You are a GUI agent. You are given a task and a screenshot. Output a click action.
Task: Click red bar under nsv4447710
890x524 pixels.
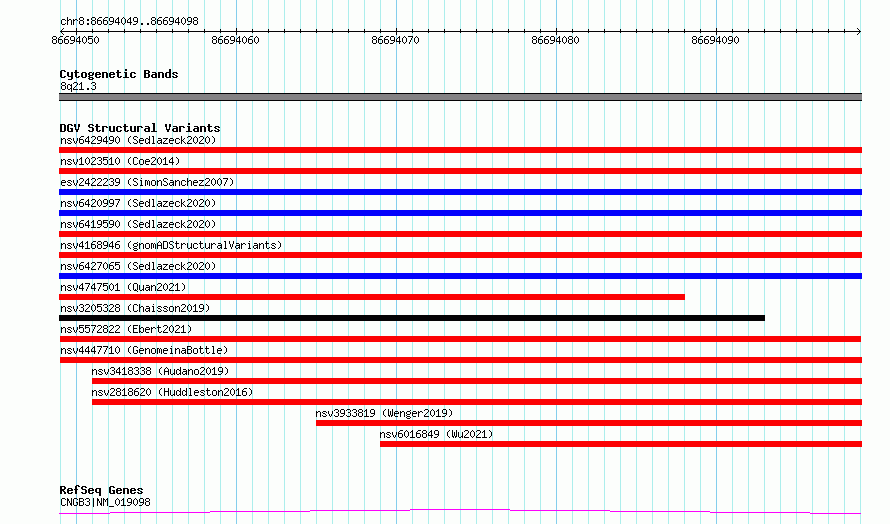tap(460, 360)
